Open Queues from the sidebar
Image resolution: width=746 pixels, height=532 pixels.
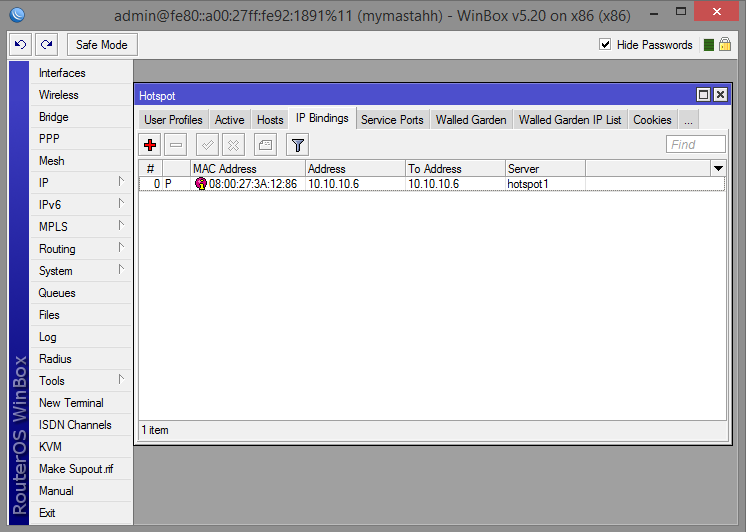[81, 293]
